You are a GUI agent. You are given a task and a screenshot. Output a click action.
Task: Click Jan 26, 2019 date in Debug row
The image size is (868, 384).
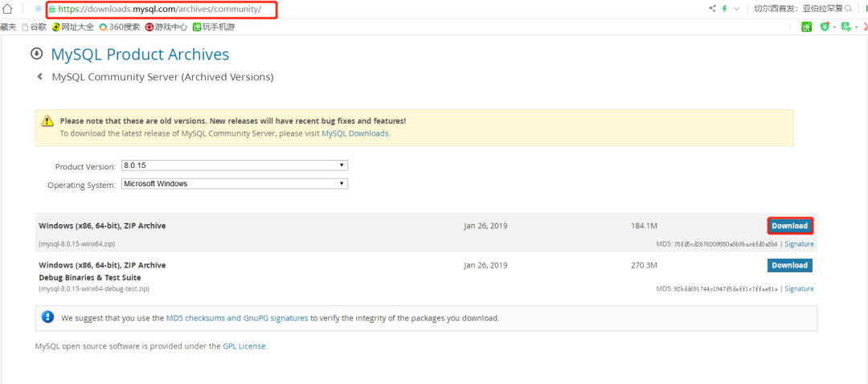coord(485,265)
